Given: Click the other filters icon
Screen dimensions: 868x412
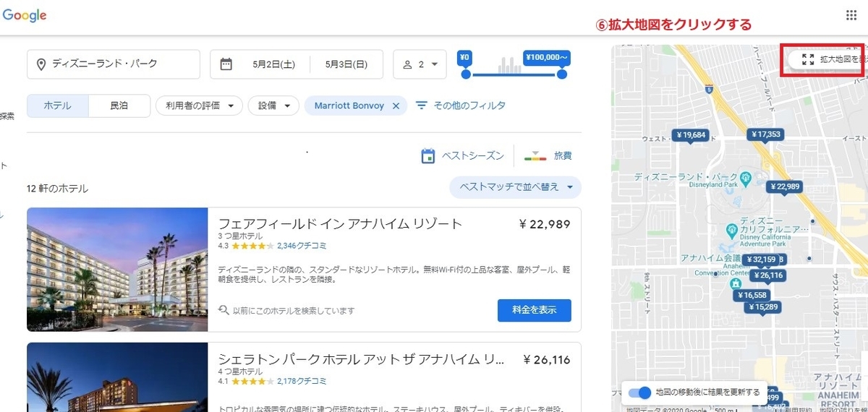Looking at the screenshot, I should 422,106.
